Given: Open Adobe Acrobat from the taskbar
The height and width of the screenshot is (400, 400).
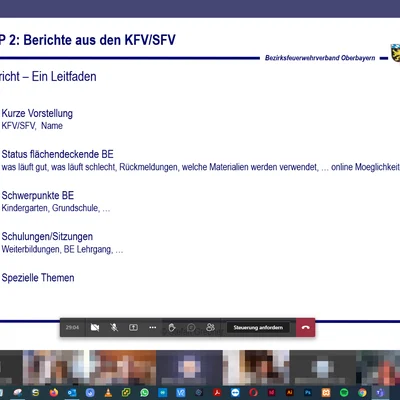Looking at the screenshot, I should pyautogui.click(x=217, y=393).
